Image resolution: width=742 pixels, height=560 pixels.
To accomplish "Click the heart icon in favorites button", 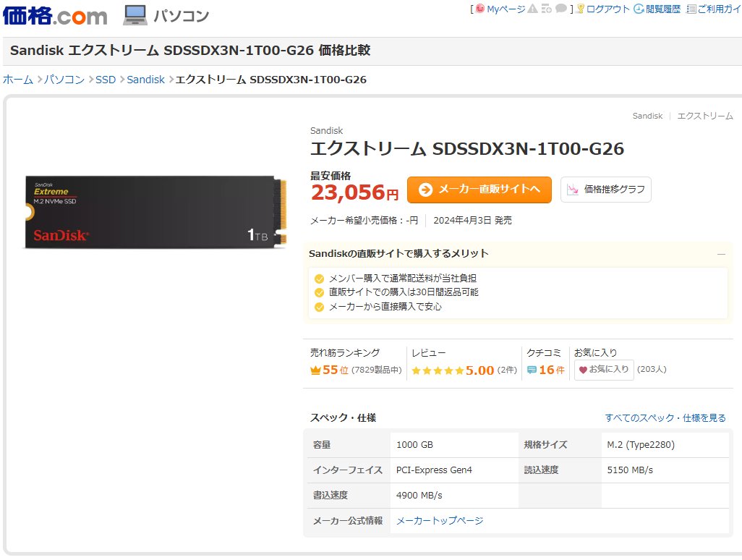I will (583, 370).
